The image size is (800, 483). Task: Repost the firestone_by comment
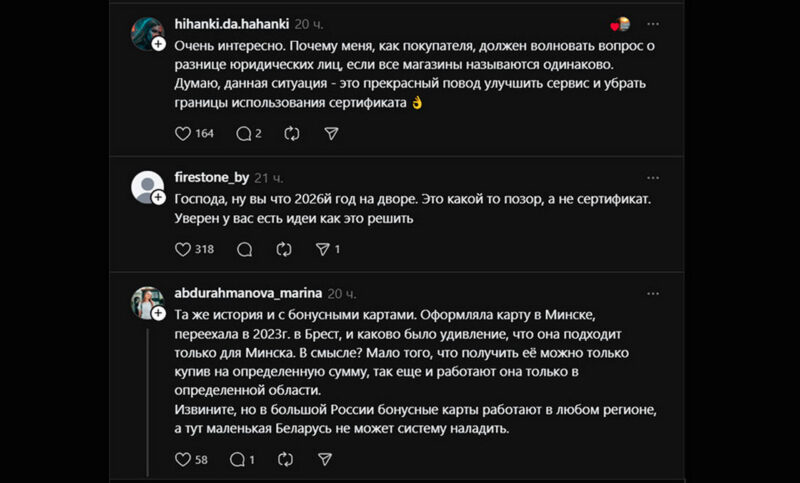click(x=284, y=249)
